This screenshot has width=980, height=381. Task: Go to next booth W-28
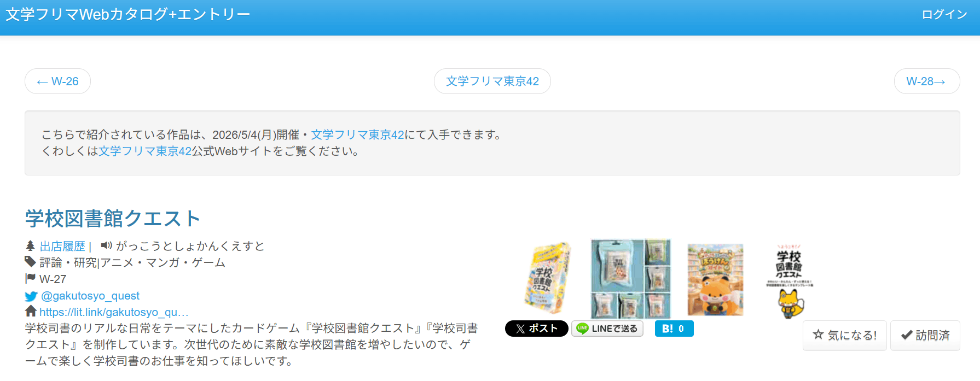926,81
